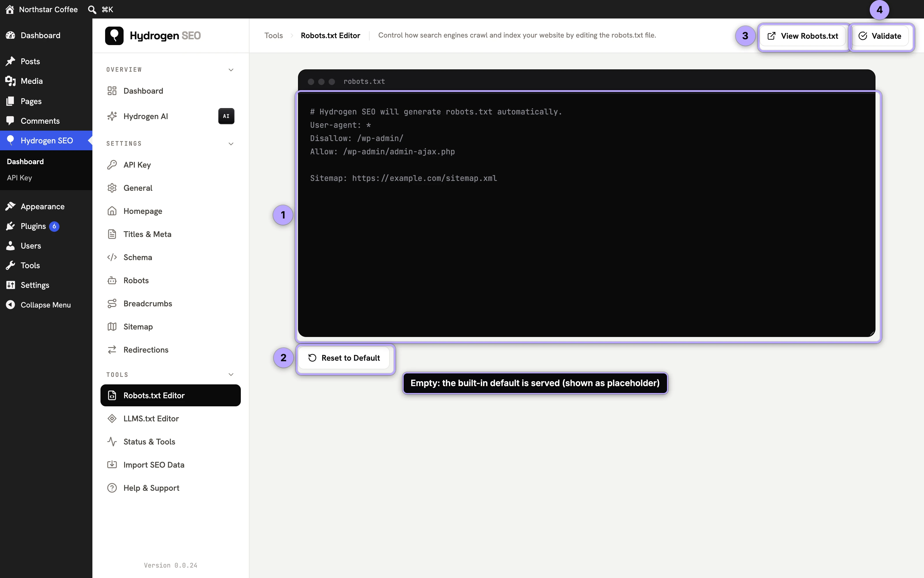
Task: Click the Homepage house icon
Action: 112,211
